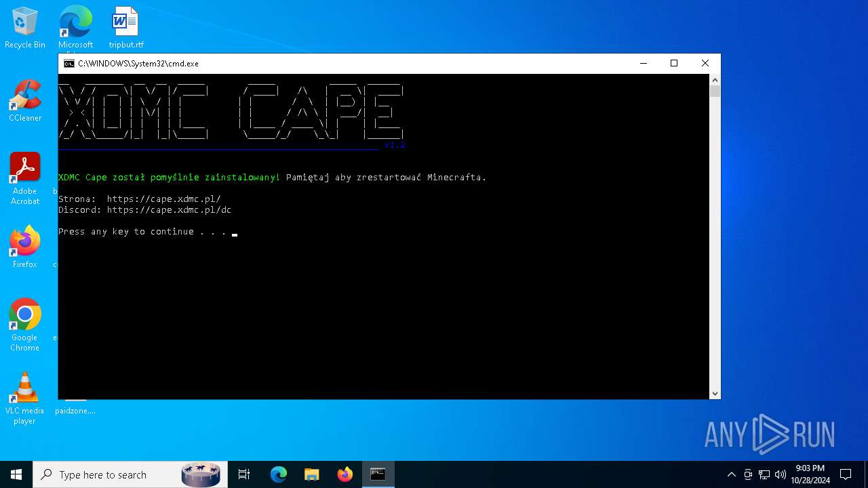Launch the Adobe Acrobat desktop shortcut
The height and width of the screenshot is (488, 868).
[25, 179]
